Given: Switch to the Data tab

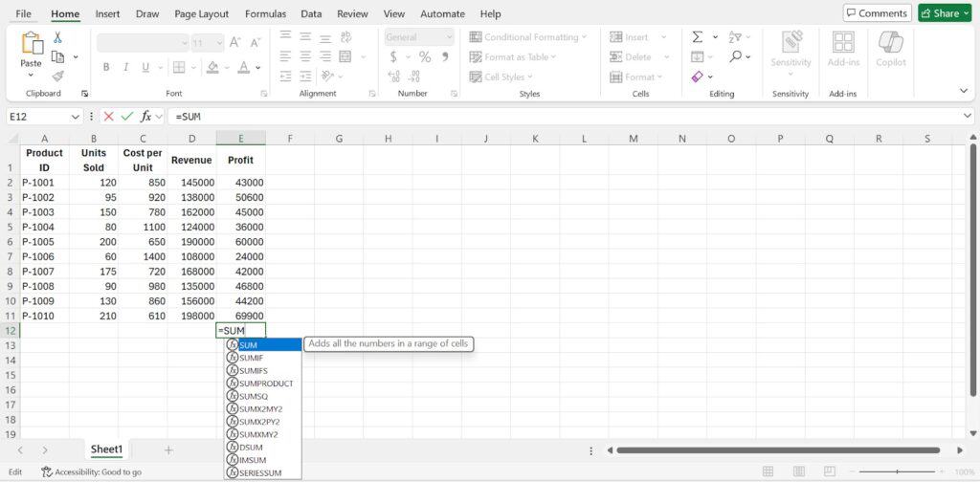Looking at the screenshot, I should tap(311, 13).
